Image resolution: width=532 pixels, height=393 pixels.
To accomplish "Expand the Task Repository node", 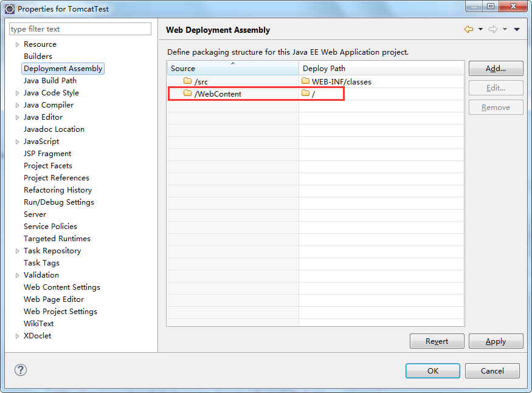I will coord(17,251).
